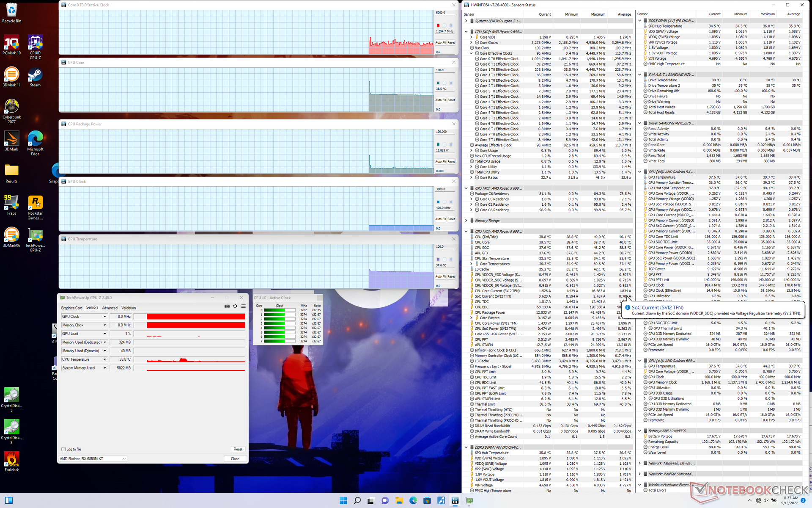Enable Log to file checkbox
Image resolution: width=812 pixels, height=508 pixels.
coord(64,449)
